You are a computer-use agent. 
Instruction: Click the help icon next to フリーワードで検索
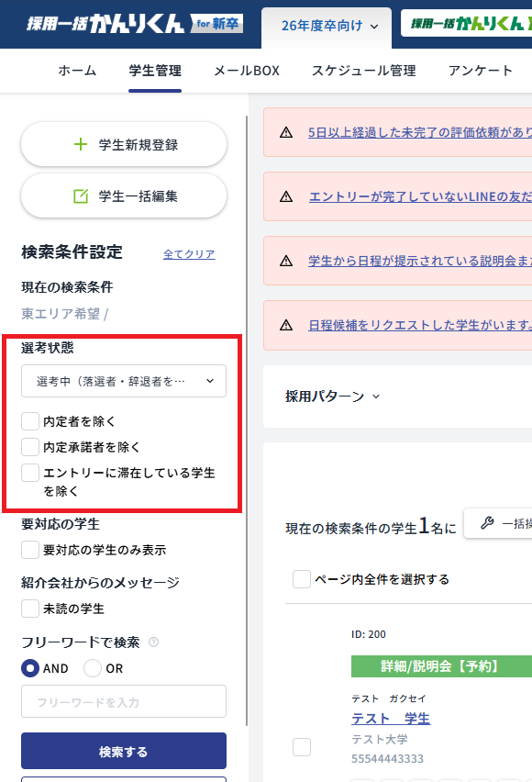[x=153, y=642]
